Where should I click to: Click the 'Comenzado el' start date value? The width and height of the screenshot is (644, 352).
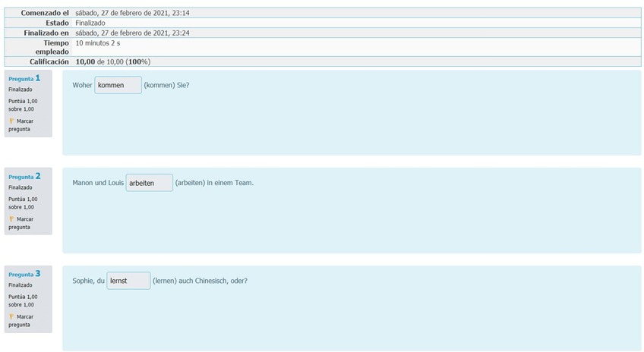[132, 13]
